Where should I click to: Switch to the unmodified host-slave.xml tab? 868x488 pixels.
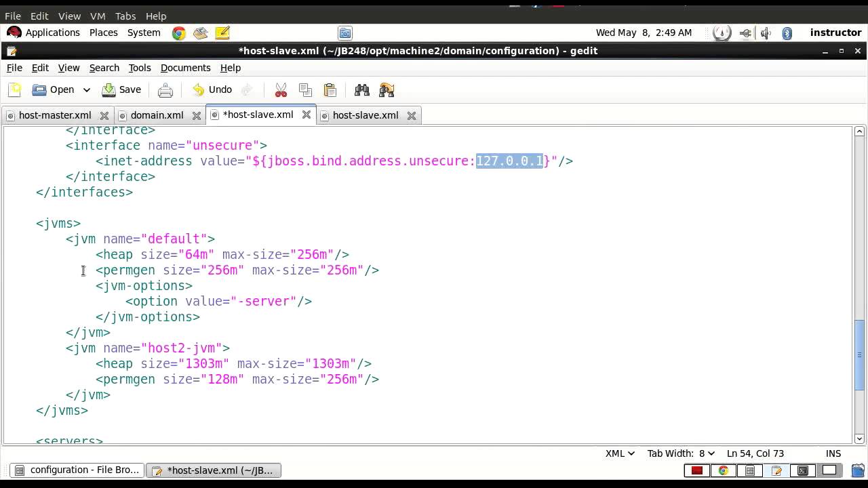[365, 115]
